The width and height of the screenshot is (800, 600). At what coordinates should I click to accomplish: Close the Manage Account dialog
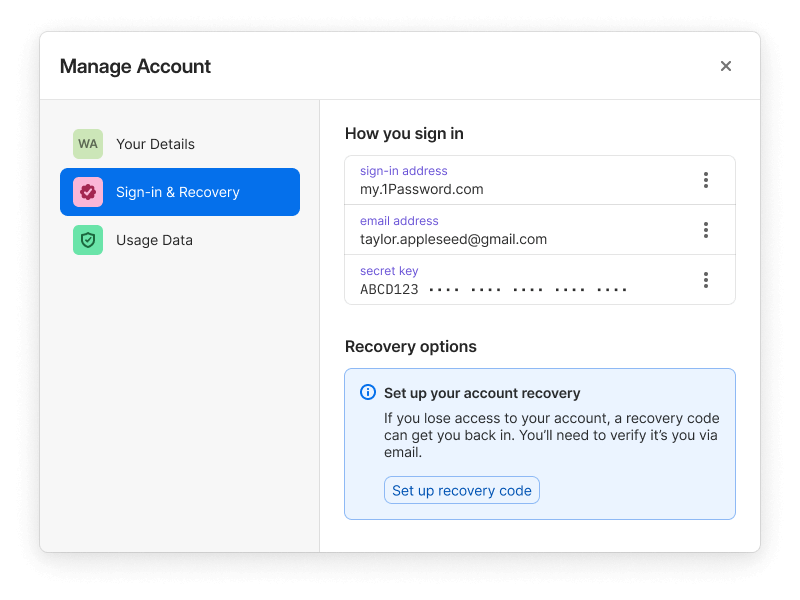(x=726, y=66)
